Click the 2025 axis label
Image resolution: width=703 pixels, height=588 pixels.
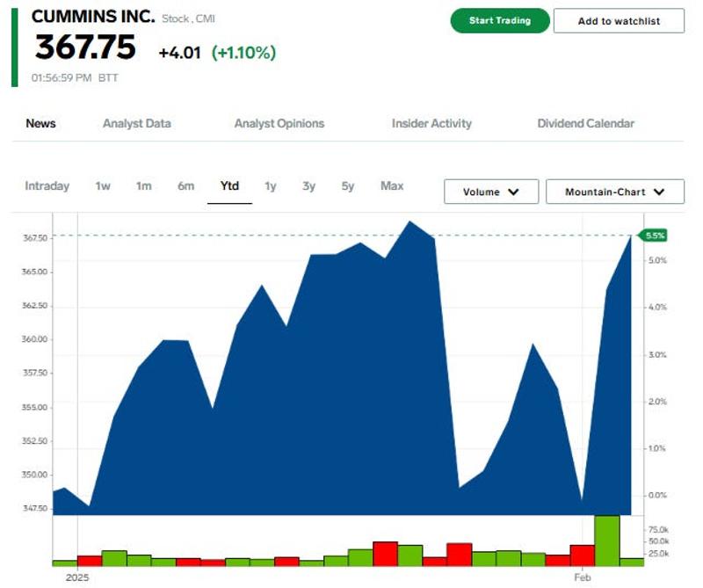tap(77, 577)
